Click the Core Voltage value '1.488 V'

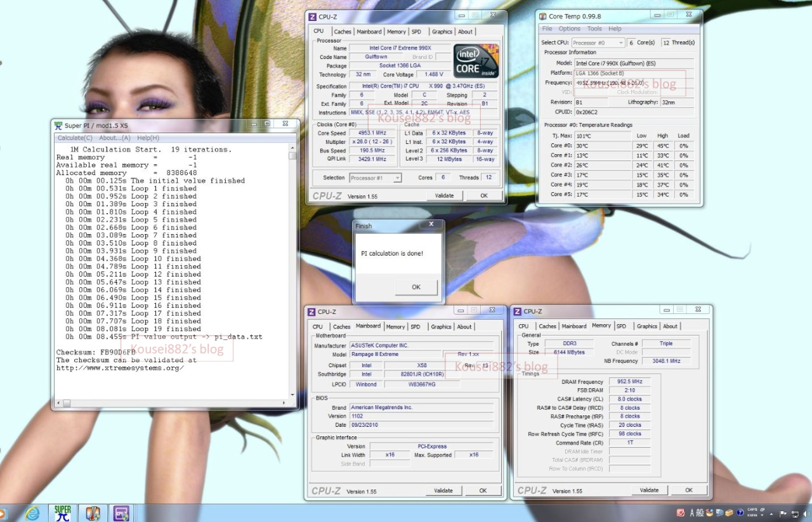coord(435,75)
